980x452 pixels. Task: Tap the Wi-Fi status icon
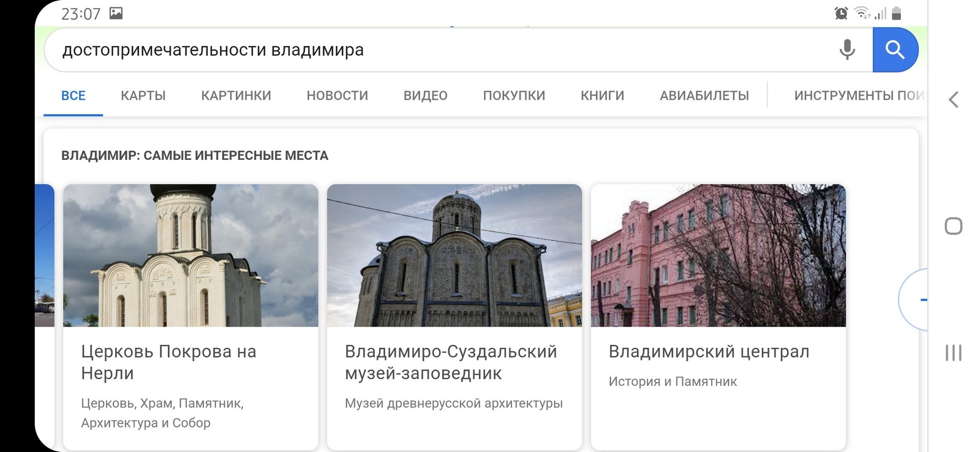pos(862,13)
